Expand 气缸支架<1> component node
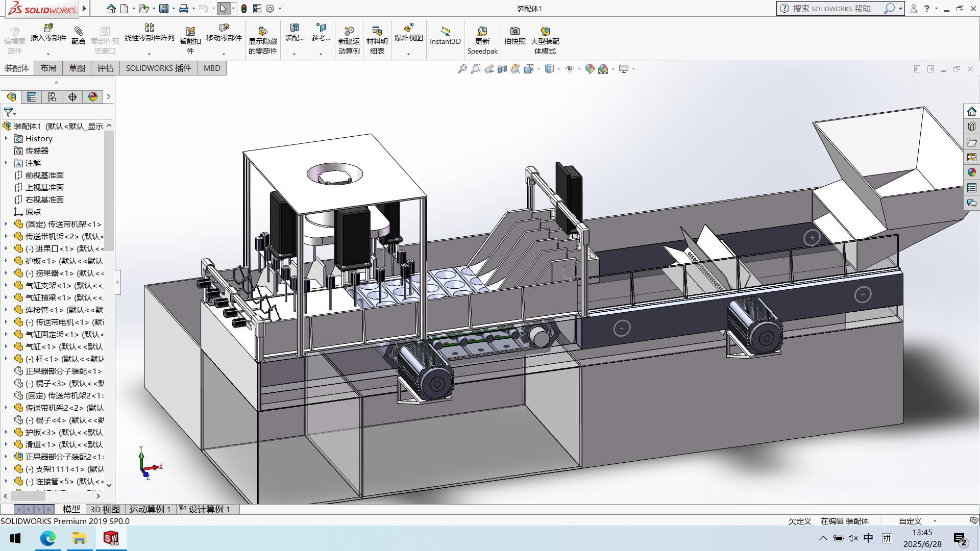This screenshot has height=551, width=980. (6, 285)
